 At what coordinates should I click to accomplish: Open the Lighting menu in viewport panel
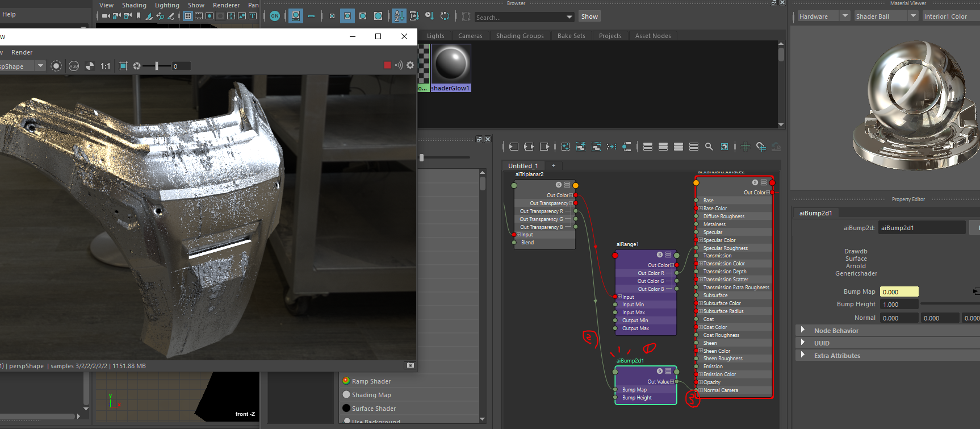point(167,5)
